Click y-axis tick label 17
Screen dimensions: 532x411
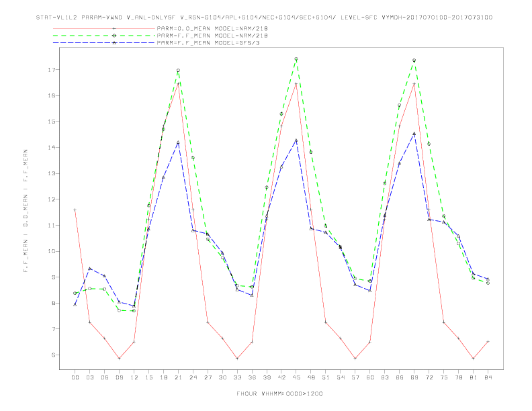click(52, 70)
